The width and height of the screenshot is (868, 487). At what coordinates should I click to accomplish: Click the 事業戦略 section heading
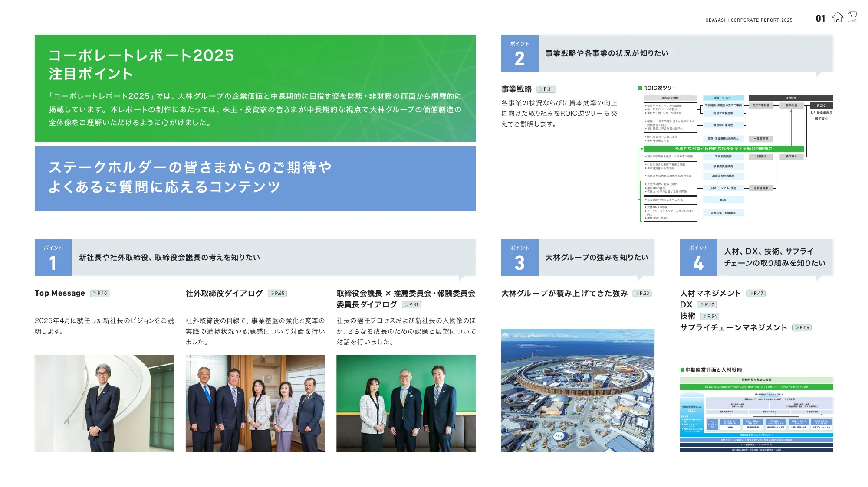517,89
